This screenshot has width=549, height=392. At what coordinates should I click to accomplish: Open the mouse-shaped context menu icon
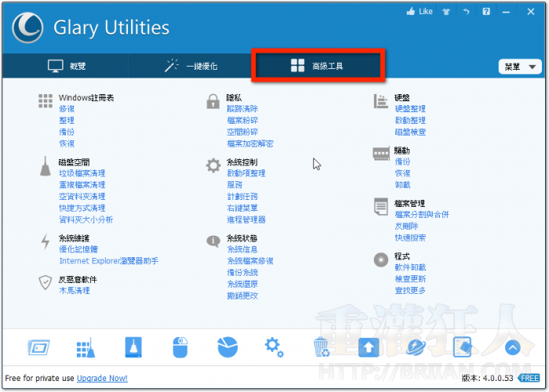(x=180, y=347)
